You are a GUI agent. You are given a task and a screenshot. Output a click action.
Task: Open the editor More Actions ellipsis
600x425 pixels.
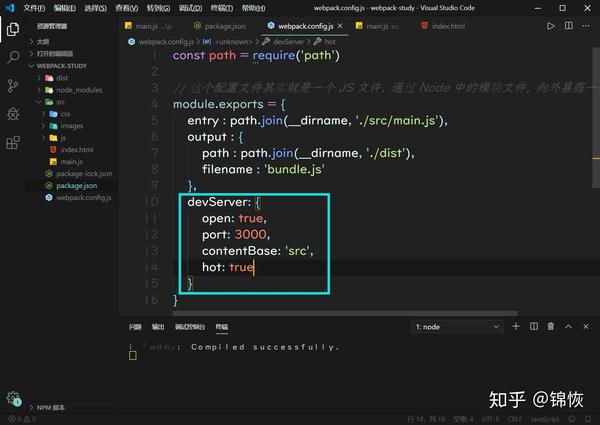[x=586, y=26]
